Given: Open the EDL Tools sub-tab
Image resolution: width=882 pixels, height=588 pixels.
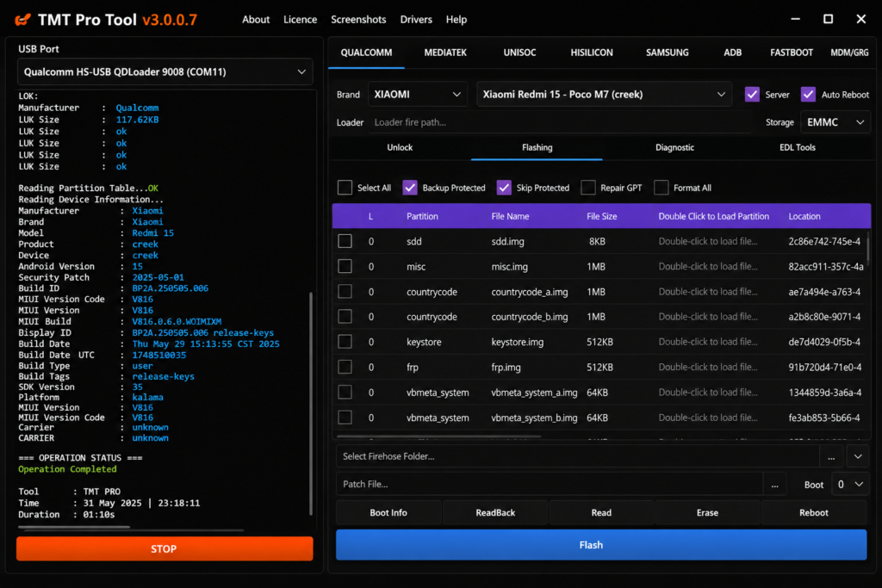Looking at the screenshot, I should [797, 148].
